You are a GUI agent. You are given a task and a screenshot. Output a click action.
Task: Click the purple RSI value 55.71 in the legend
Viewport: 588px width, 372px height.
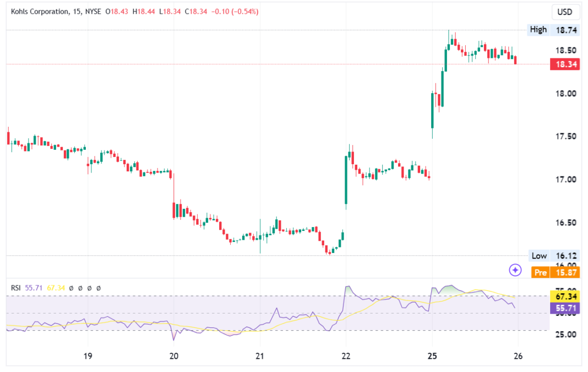pyautogui.click(x=34, y=288)
